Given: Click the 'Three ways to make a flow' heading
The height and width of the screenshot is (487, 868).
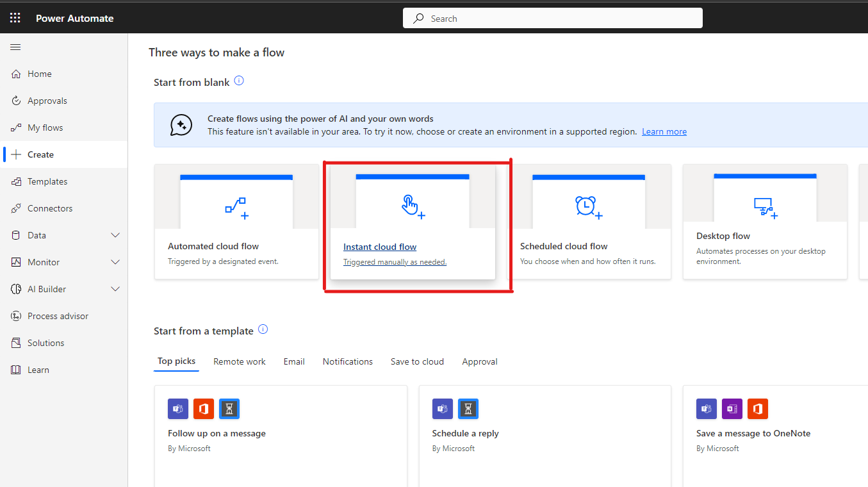Looking at the screenshot, I should click(x=217, y=53).
